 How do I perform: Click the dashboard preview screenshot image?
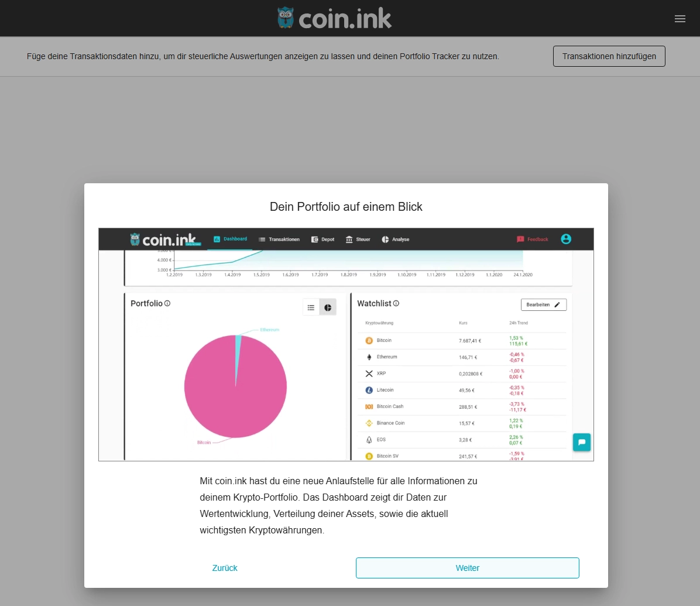346,344
